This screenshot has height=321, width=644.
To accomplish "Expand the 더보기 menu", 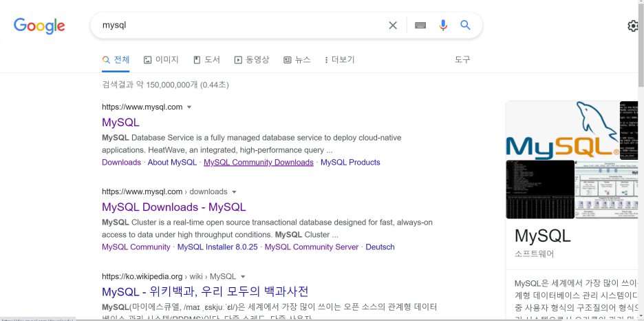I will [339, 60].
